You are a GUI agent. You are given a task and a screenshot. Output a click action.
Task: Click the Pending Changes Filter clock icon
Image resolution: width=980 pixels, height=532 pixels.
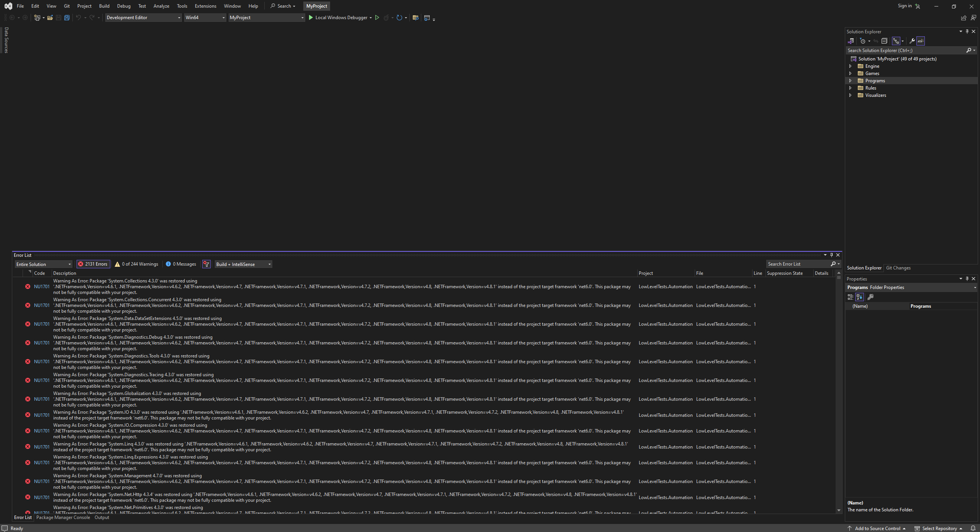[x=863, y=41]
